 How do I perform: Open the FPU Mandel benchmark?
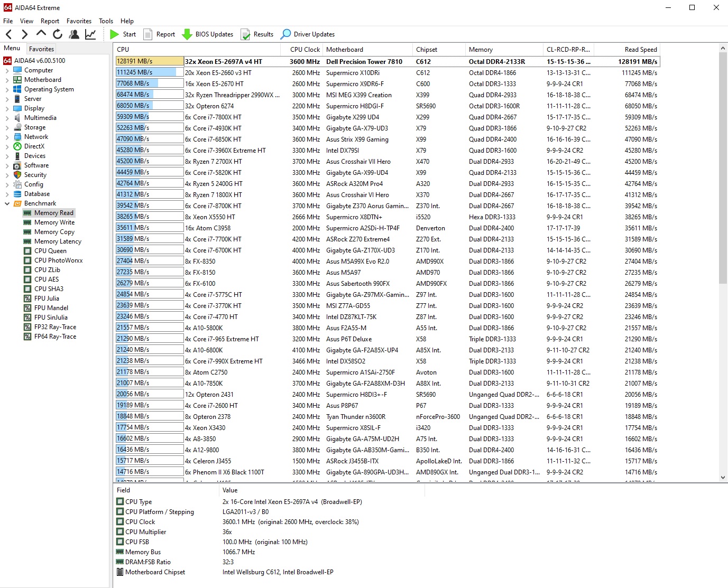pyautogui.click(x=51, y=308)
